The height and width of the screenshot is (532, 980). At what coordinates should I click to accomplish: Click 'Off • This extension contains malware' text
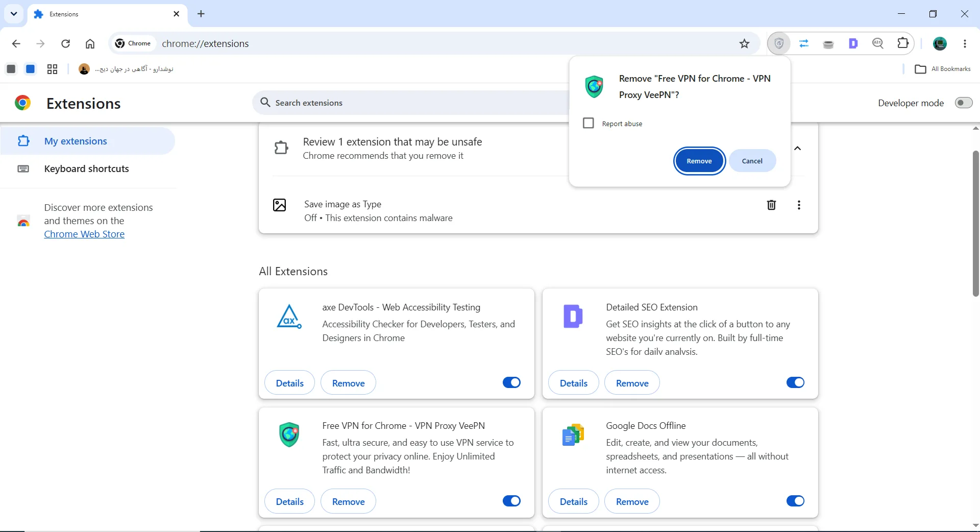click(x=378, y=218)
